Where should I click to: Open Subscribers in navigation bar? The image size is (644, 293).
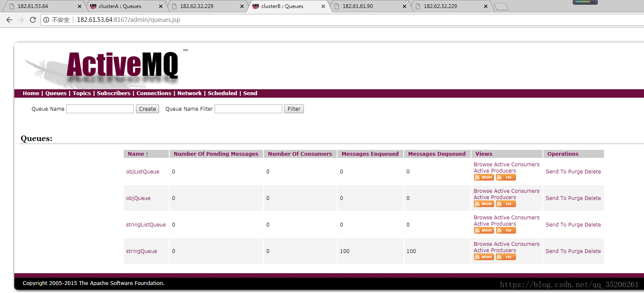114,93
